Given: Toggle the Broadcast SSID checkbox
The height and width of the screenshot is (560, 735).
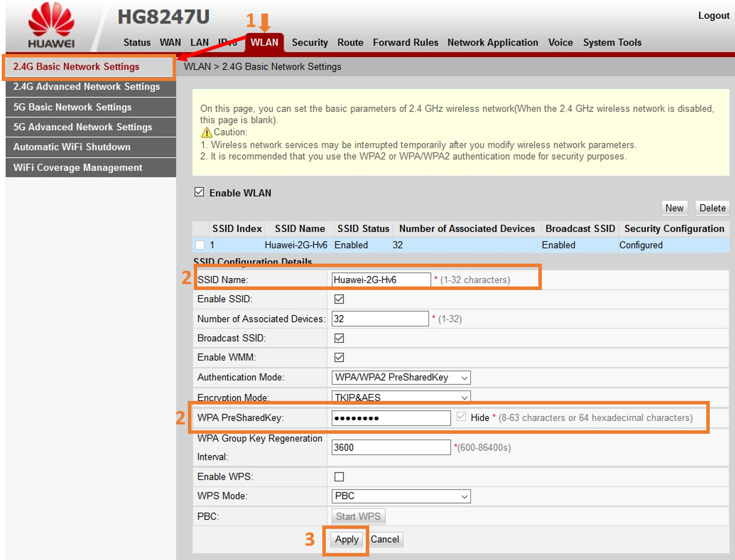Looking at the screenshot, I should click(x=339, y=338).
